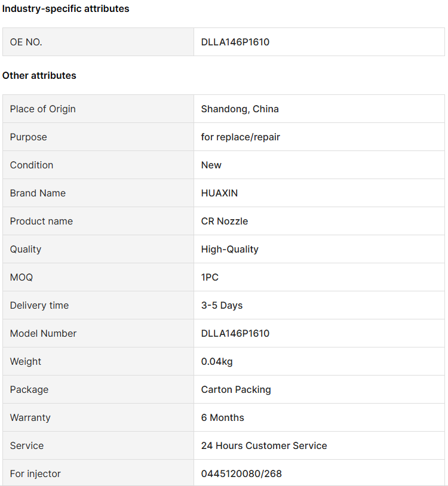This screenshot has height=486, width=448.
Task: Select the CR Nozzle product name
Action: (224, 221)
